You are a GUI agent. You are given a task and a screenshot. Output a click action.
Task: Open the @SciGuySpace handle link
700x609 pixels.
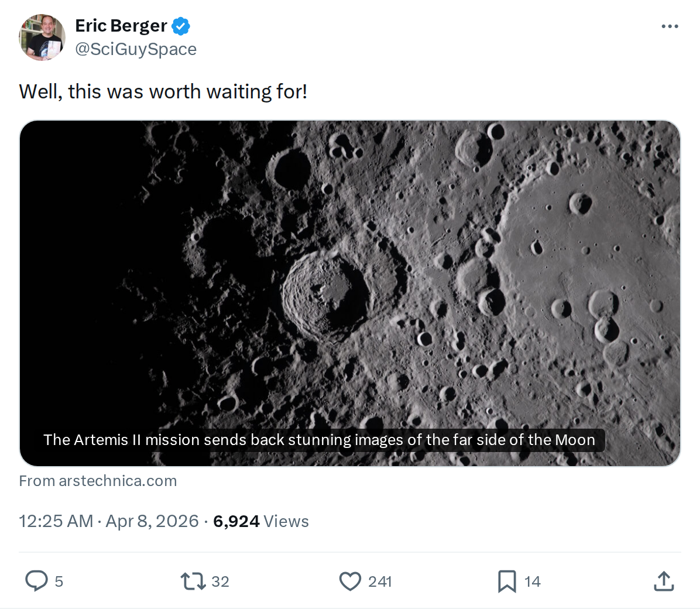point(136,49)
